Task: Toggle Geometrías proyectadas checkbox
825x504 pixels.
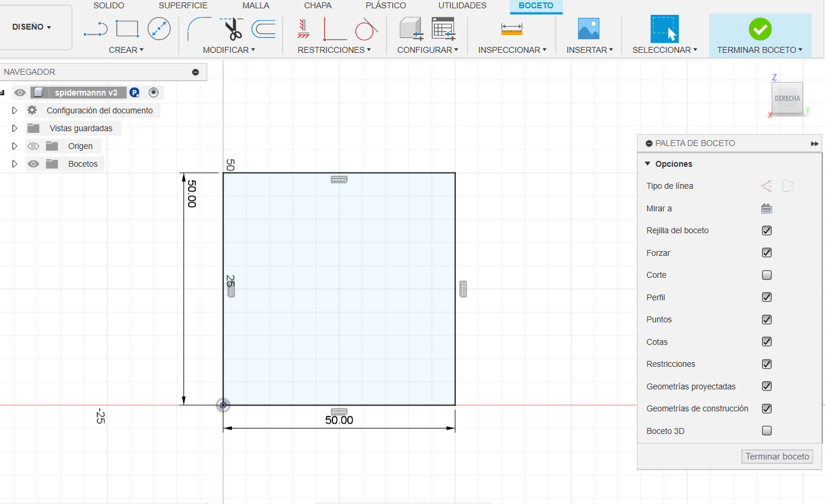Action: point(767,386)
